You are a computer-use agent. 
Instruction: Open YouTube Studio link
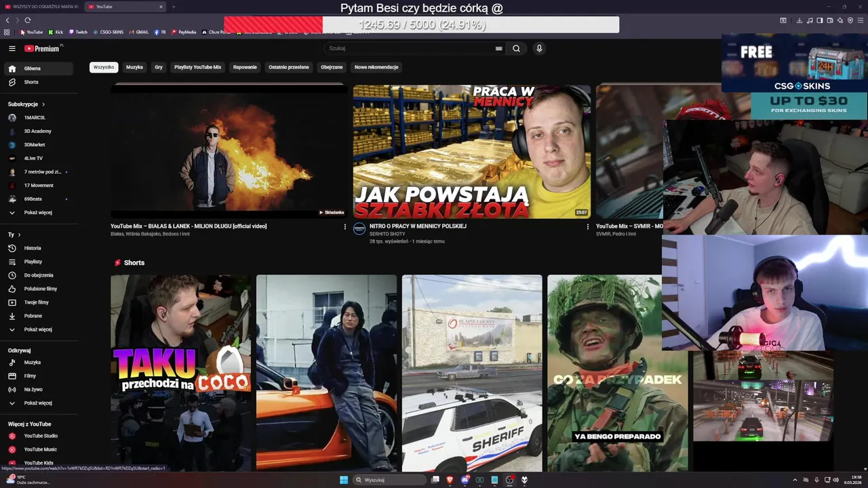click(38, 436)
